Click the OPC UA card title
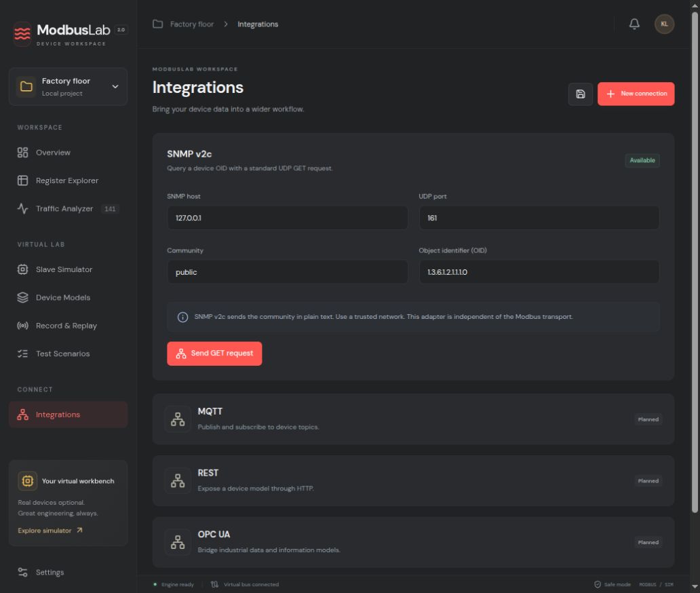Screen dimensions: 700x593 214,535
